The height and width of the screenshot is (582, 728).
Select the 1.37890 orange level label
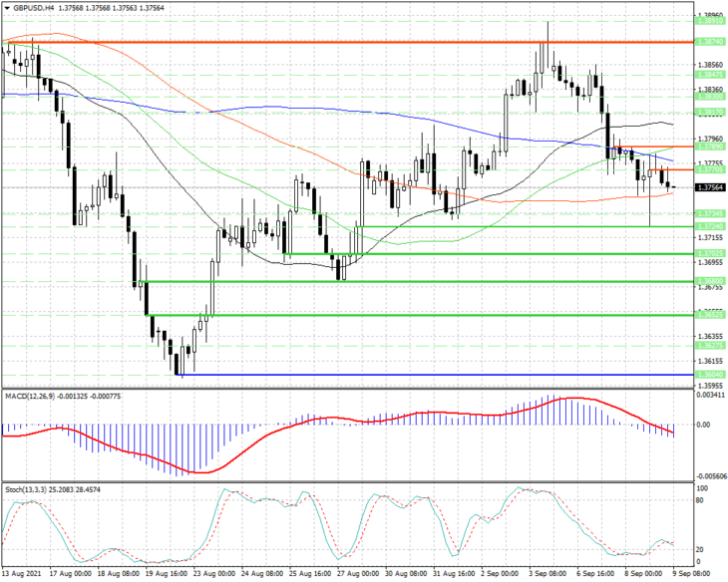[x=710, y=146]
